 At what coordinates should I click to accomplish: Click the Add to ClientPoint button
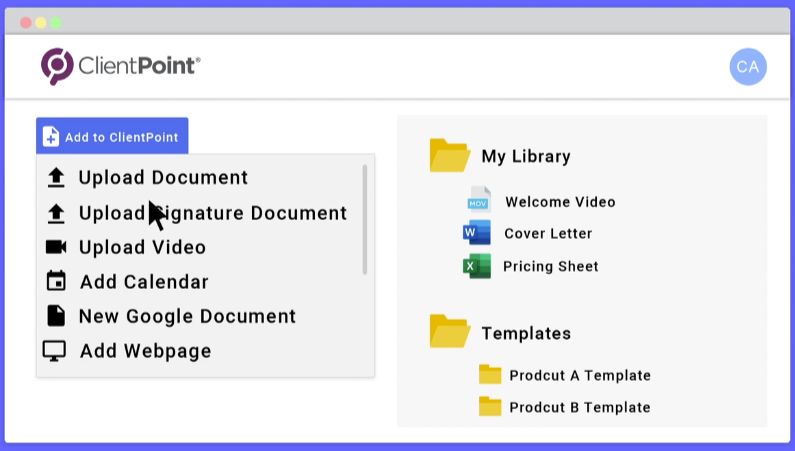tap(112, 137)
